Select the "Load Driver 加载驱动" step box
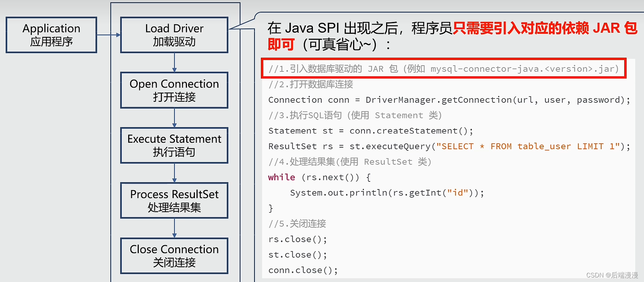The height and width of the screenshot is (282, 644). click(x=174, y=35)
